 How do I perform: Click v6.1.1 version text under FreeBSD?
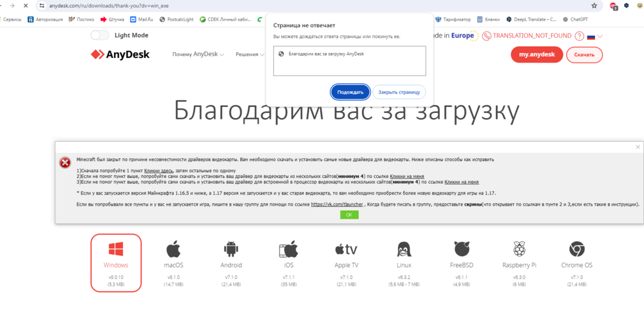coord(462,277)
